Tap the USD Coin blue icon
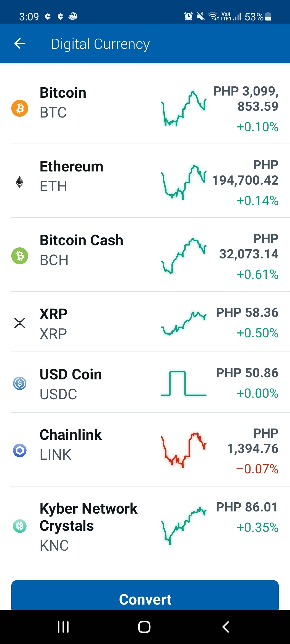This screenshot has height=644, width=290. click(20, 383)
